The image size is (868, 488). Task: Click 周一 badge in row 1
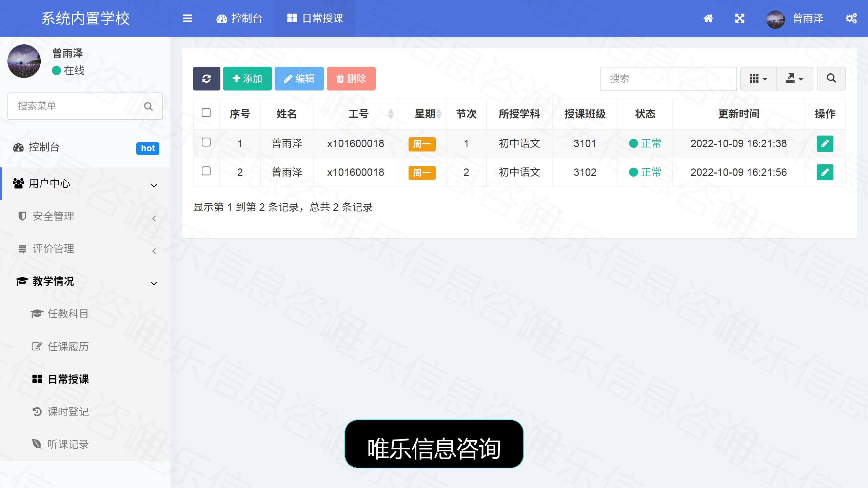coord(422,144)
